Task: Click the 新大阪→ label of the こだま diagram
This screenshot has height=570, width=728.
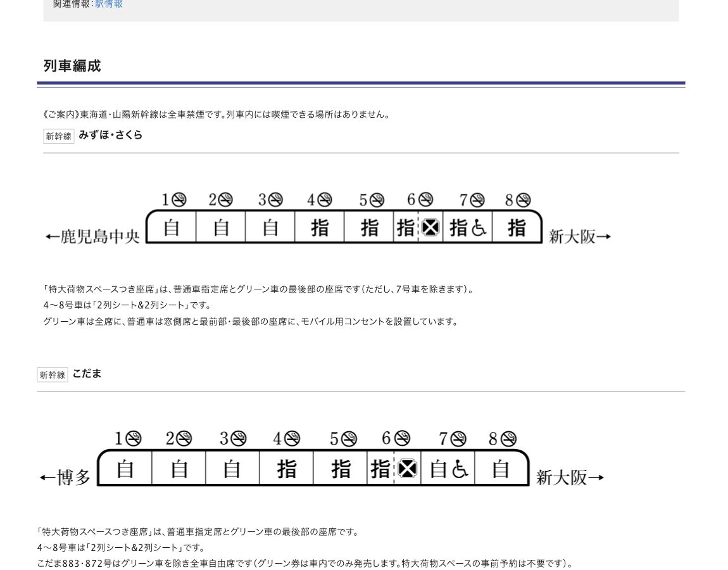Action: pos(570,477)
